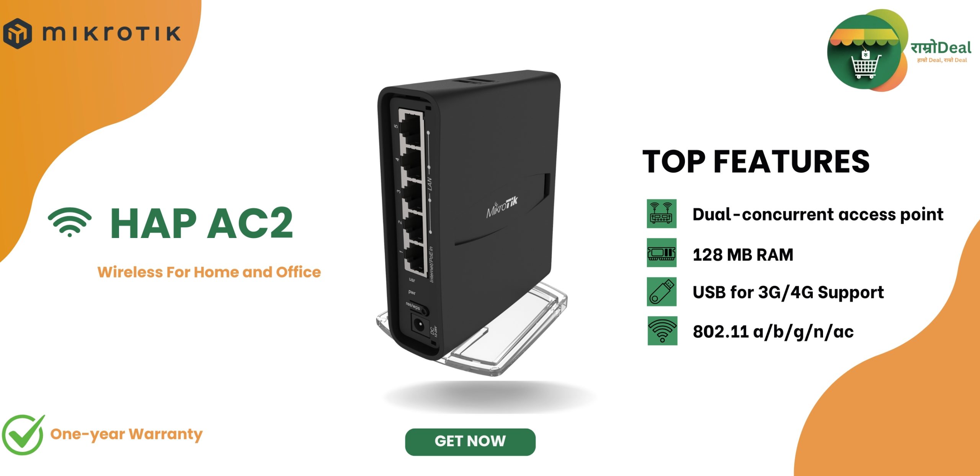980x476 pixels.
Task: Click the GET NOW button
Action: click(x=470, y=442)
